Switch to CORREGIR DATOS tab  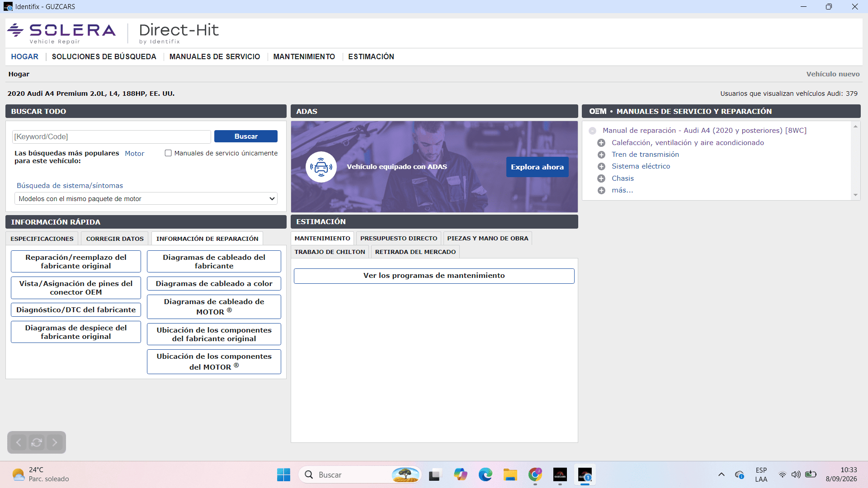click(x=115, y=239)
